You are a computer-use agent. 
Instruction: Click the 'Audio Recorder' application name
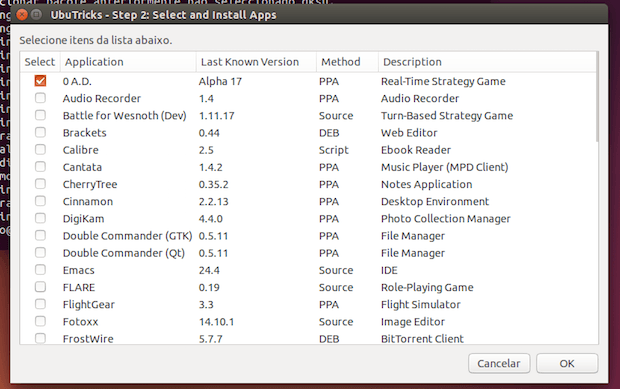click(102, 98)
